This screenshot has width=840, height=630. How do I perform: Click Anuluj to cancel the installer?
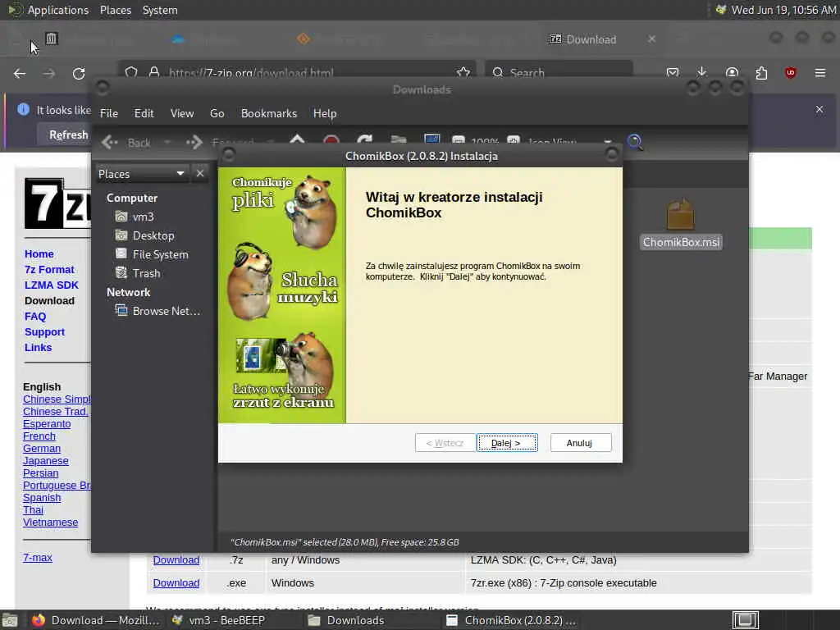click(580, 442)
